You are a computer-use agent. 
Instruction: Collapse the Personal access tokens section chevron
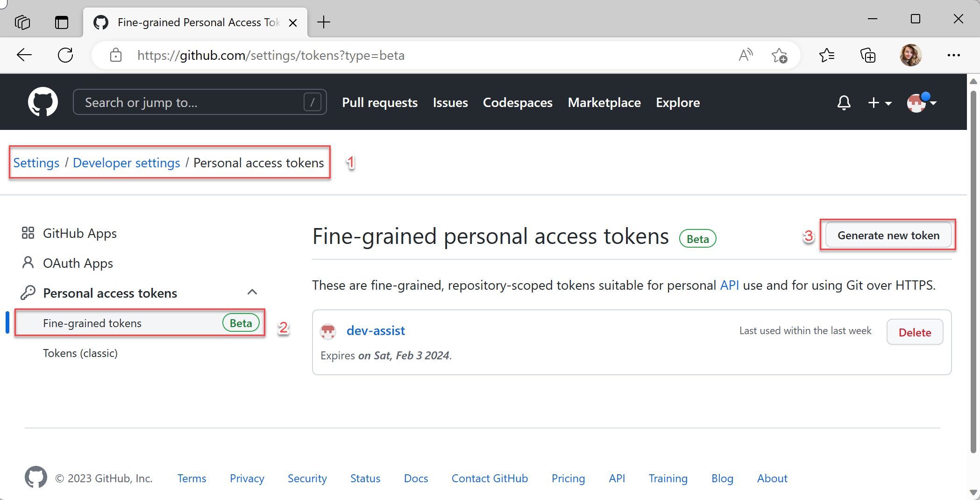pos(252,292)
